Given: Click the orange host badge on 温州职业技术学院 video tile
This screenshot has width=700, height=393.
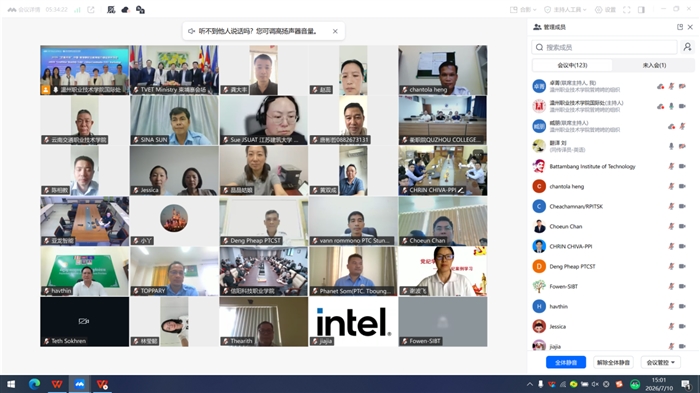Looking at the screenshot, I should [x=45, y=90].
